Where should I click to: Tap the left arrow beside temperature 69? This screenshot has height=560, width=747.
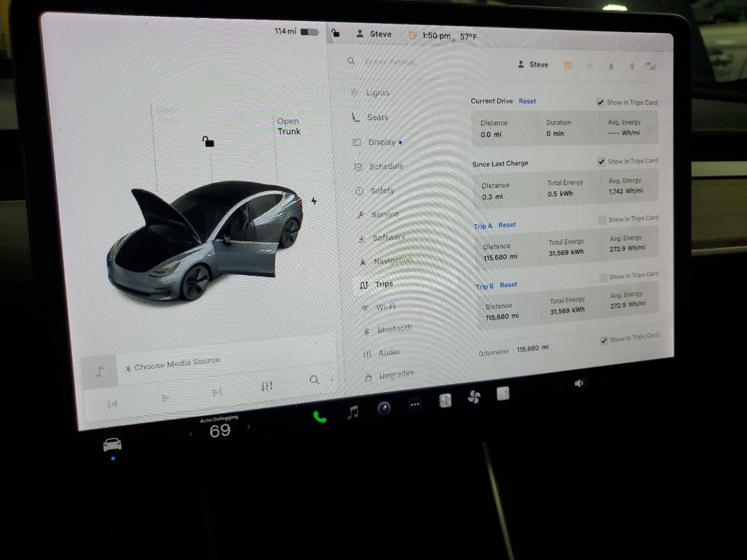point(191,433)
